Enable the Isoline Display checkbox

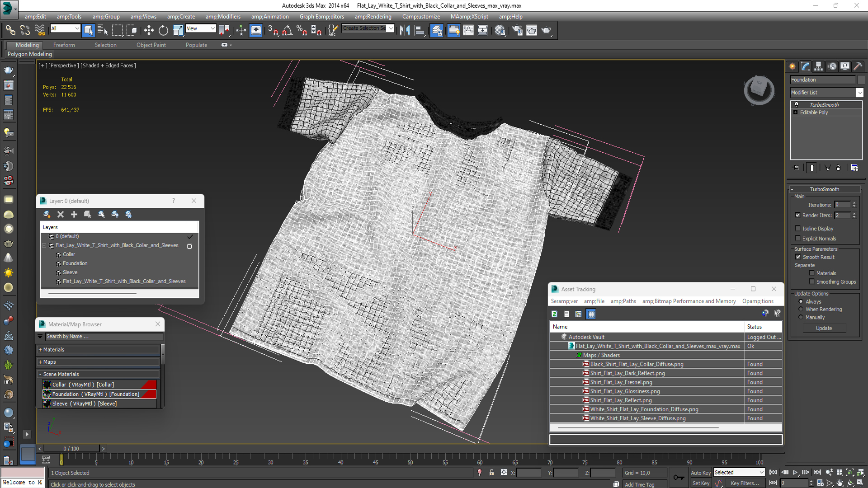pos(797,229)
